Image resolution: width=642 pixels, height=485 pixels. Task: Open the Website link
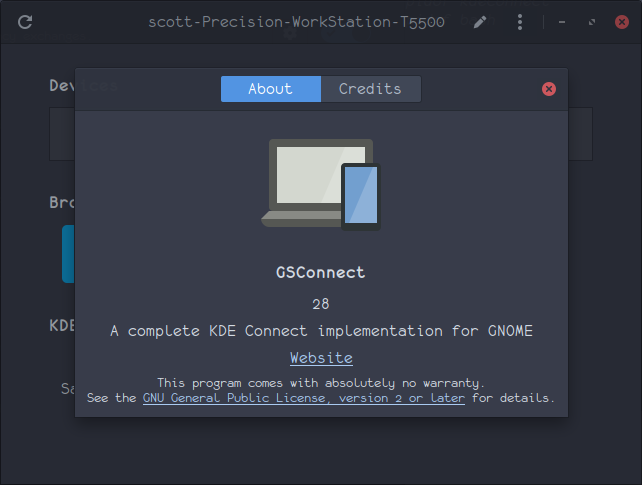pos(321,358)
